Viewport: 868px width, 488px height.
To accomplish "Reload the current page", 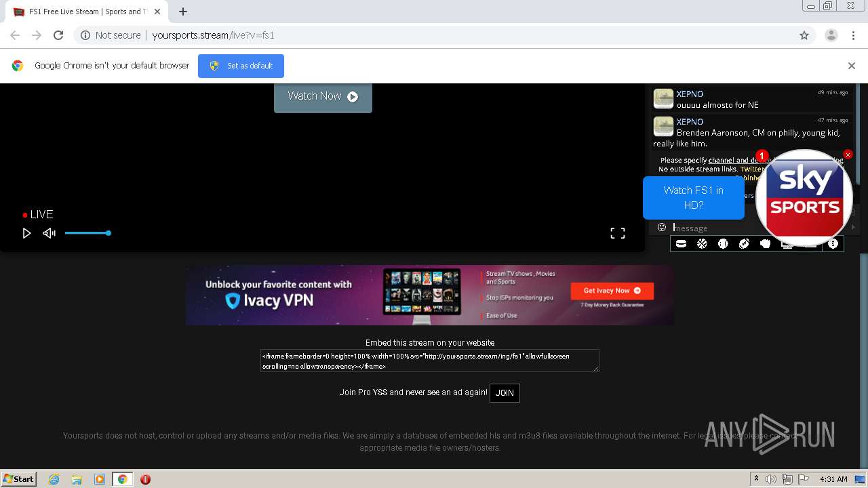I will click(x=58, y=35).
